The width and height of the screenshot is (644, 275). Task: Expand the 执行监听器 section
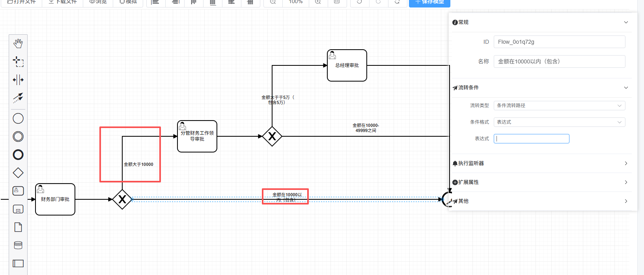(x=626, y=164)
